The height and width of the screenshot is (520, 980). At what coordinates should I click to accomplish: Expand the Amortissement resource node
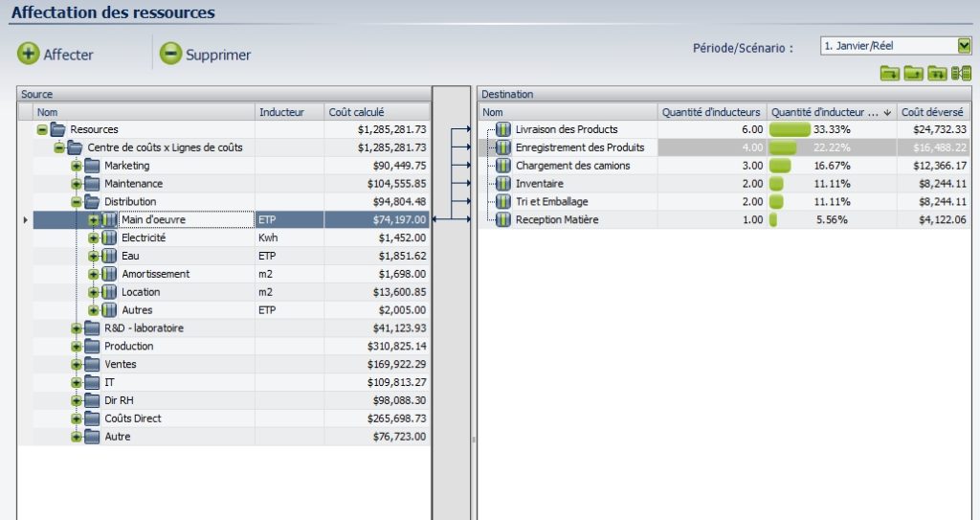[x=94, y=274]
